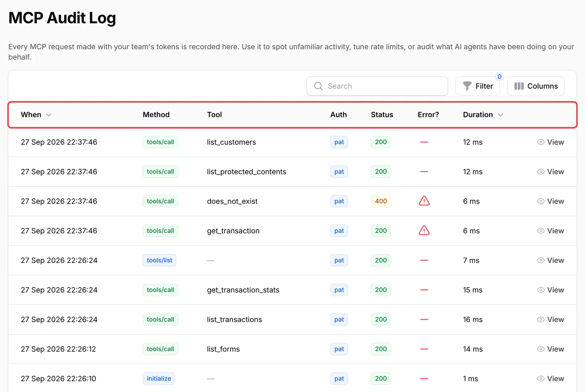The width and height of the screenshot is (585, 392).
Task: View the get_transaction_stats request
Action: coord(551,290)
